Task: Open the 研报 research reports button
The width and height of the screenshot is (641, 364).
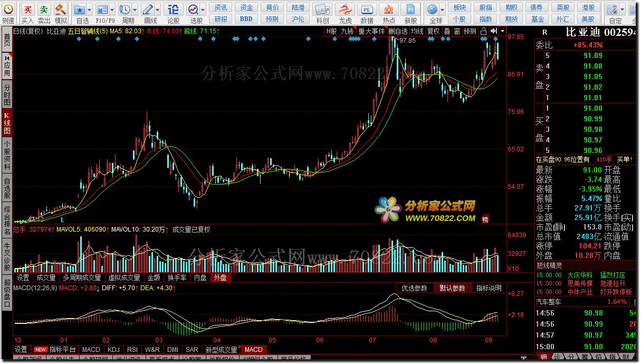Action: 221,19
